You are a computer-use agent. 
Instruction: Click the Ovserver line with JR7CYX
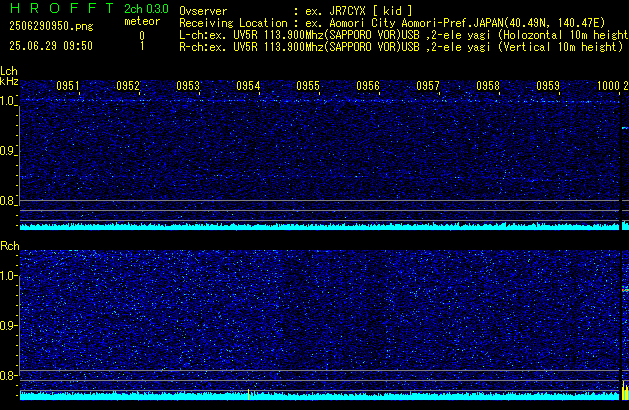296,11
